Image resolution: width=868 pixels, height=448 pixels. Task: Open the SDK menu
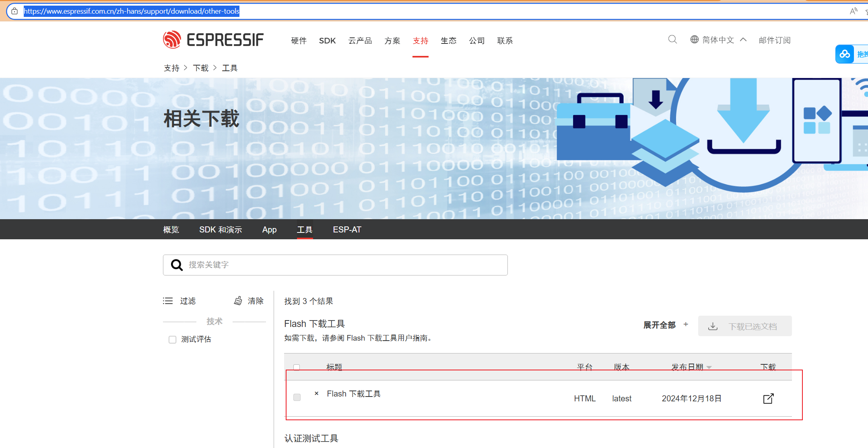tap(328, 41)
